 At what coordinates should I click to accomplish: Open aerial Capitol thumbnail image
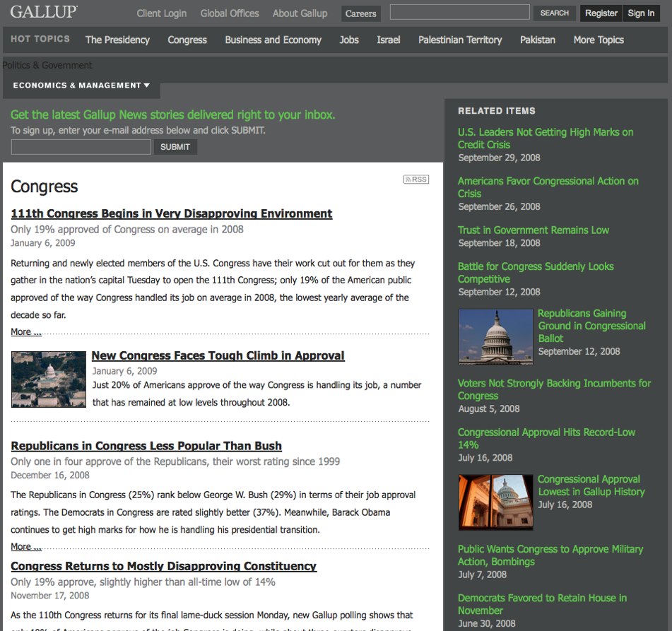tap(49, 379)
